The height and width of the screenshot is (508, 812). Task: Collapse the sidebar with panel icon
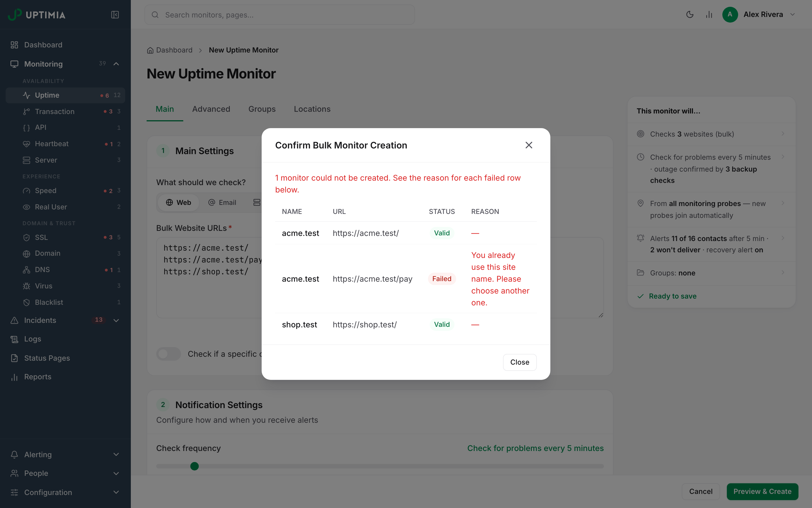[115, 15]
